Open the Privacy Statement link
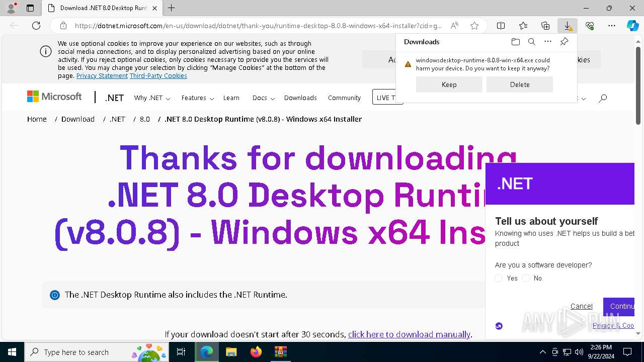 pos(102,76)
